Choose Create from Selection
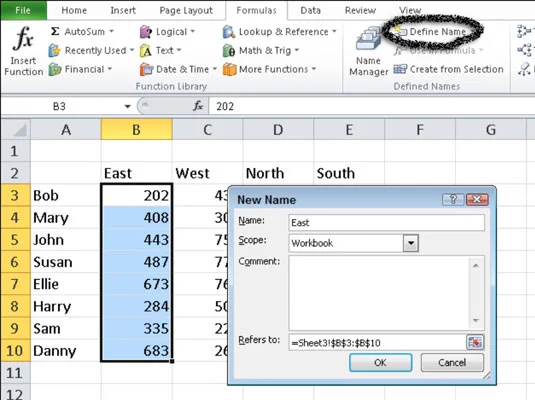This screenshot has width=535, height=400. coord(448,69)
